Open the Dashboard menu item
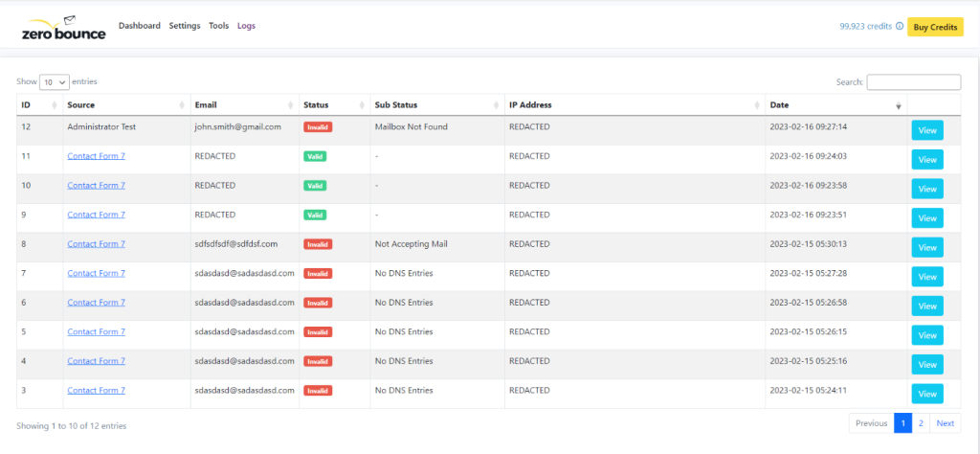The image size is (980, 454). [140, 26]
